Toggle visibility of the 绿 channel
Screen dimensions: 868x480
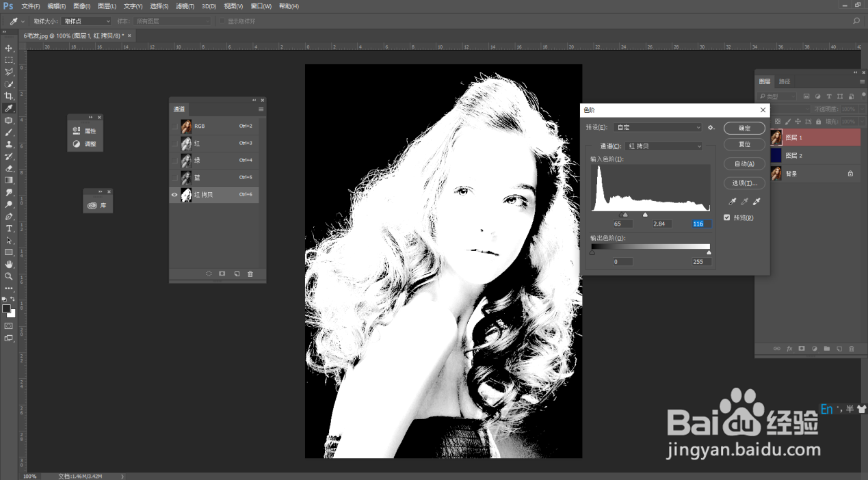(x=174, y=161)
